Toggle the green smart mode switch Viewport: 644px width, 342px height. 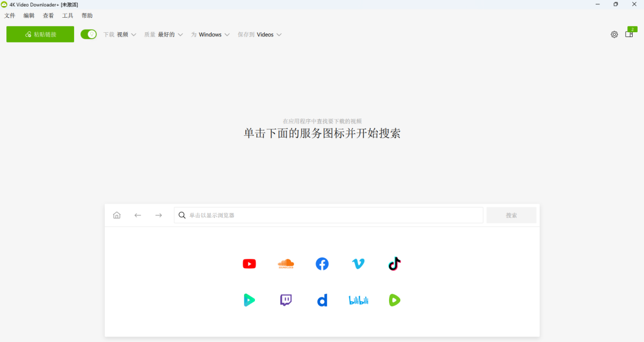(x=88, y=34)
